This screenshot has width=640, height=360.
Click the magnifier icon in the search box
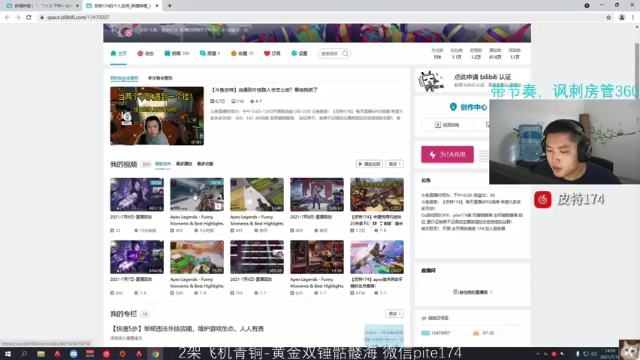pyautogui.click(x=345, y=53)
